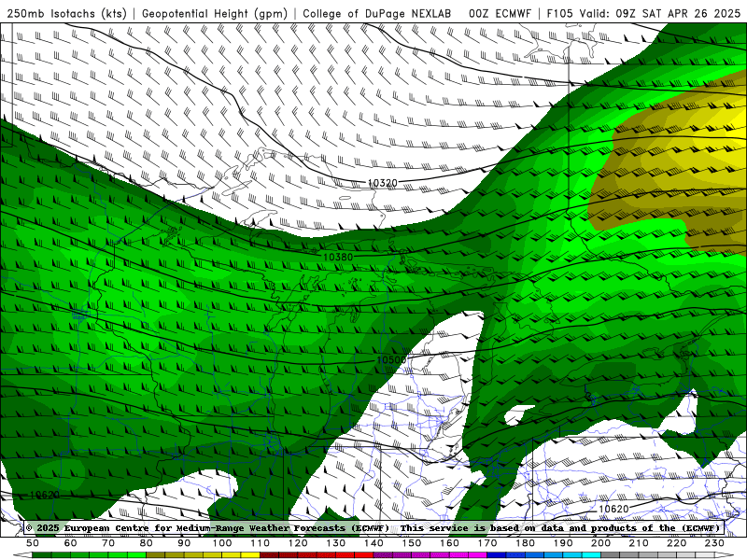Click the 210 knot legend label
This screenshot has width=747, height=560.
coord(640,543)
